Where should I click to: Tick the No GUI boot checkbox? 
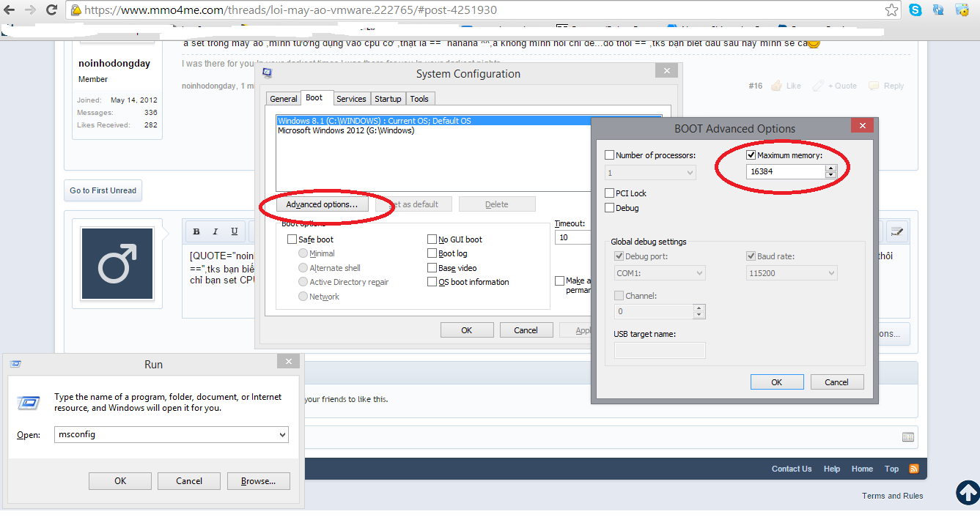(432, 239)
